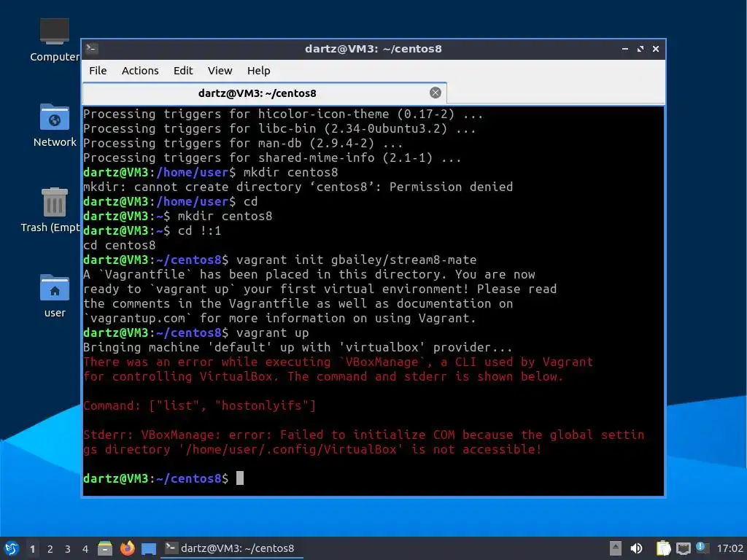Viewport: 747px width, 560px height.
Task: Click 'Processing triggers for man-db' line
Action: [x=243, y=143]
